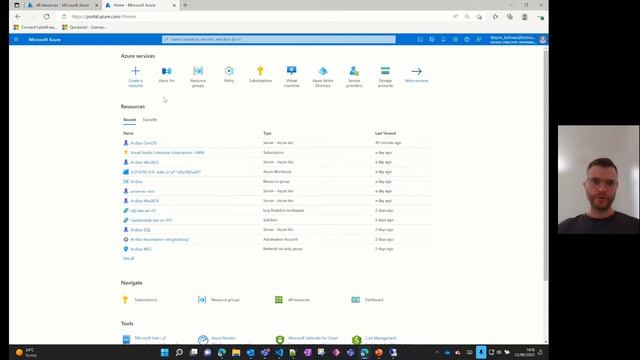Click the browser address bar

click(x=257, y=17)
